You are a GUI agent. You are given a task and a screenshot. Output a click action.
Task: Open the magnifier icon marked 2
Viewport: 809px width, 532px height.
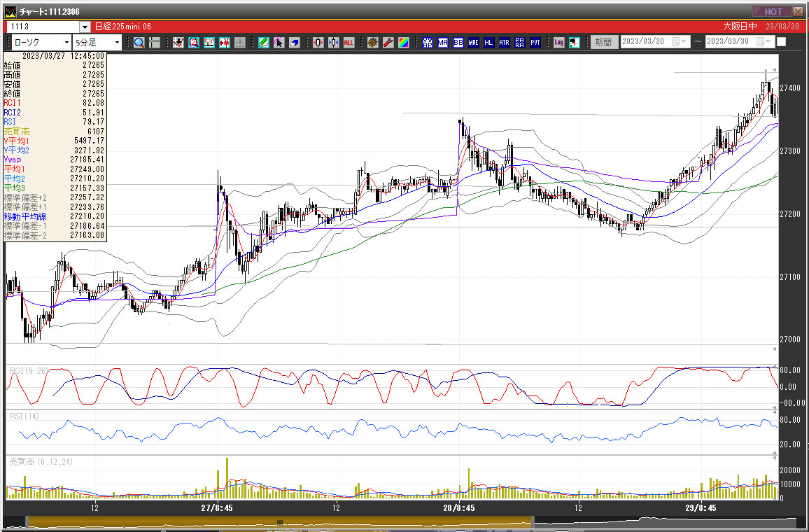(x=193, y=42)
